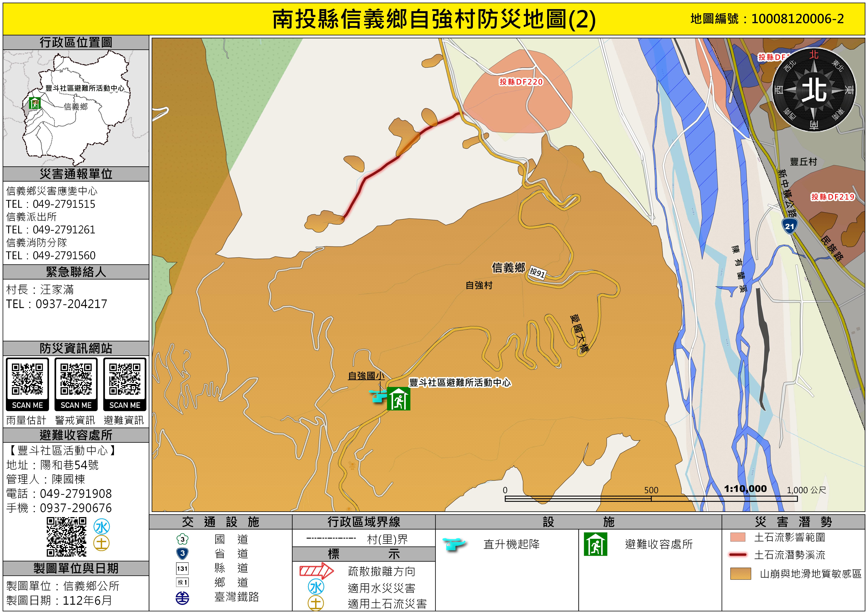Click the 避難資訊 QR code
This screenshot has height=614, width=868.
click(125, 380)
